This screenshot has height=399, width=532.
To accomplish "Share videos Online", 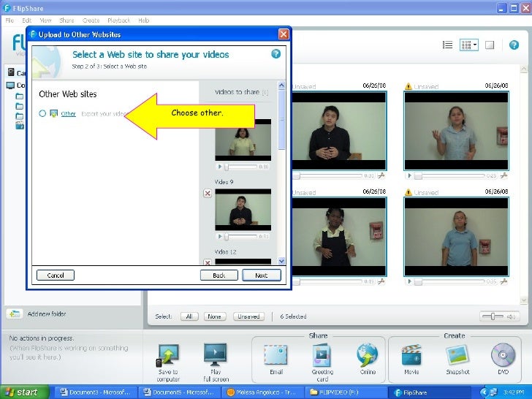I will pyautogui.click(x=368, y=359).
